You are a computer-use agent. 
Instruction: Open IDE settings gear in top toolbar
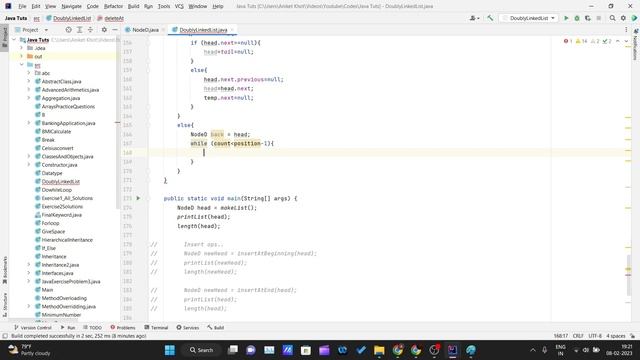pos(623,18)
